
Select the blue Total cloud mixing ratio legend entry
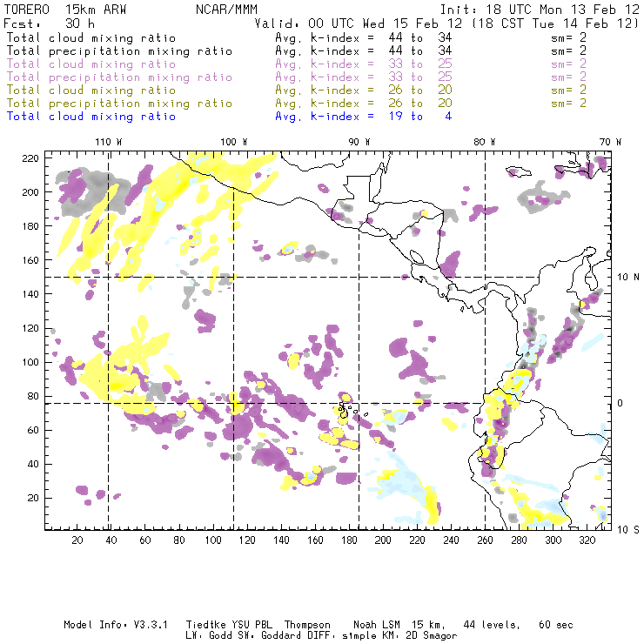point(91,117)
